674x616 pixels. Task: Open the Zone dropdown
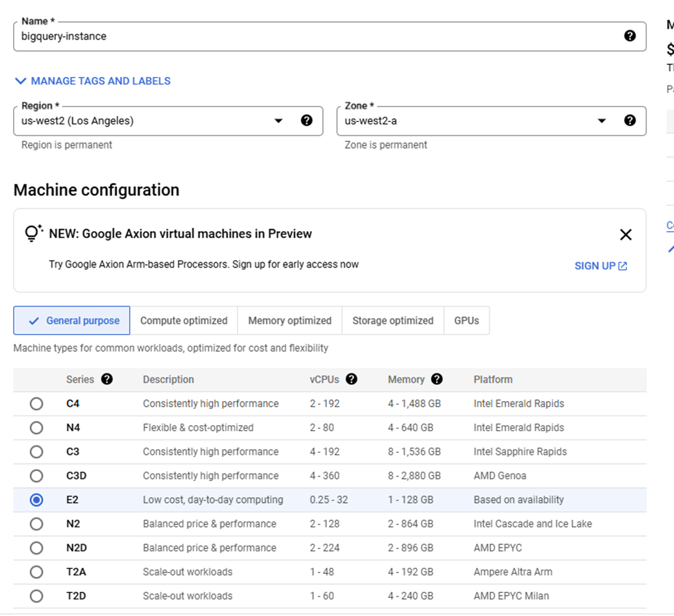601,121
